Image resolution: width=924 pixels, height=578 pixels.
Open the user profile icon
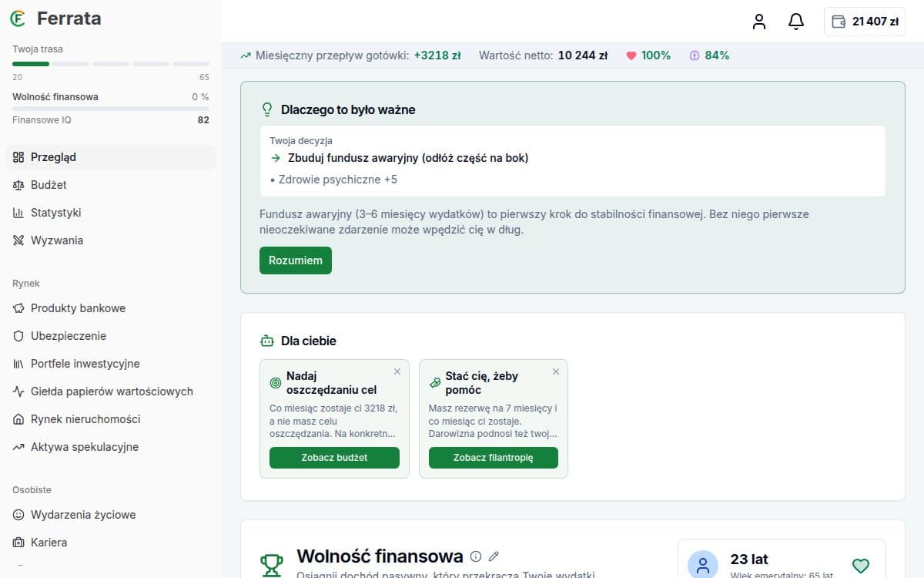coord(759,22)
